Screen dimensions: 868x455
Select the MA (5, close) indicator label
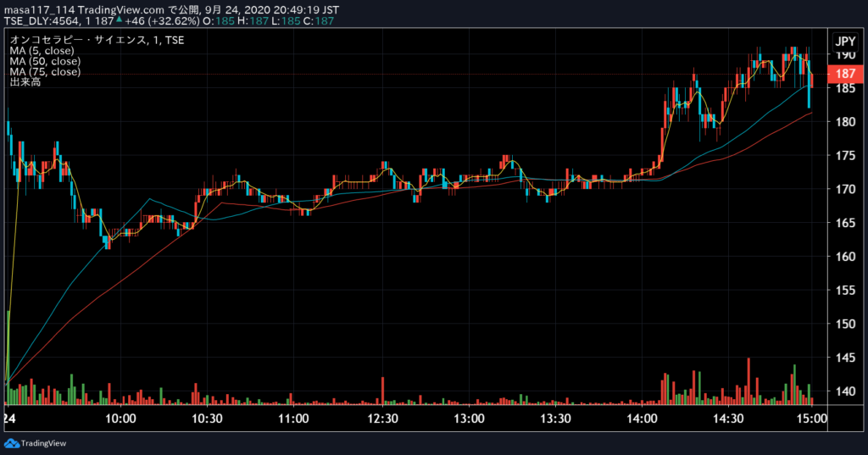[x=42, y=50]
